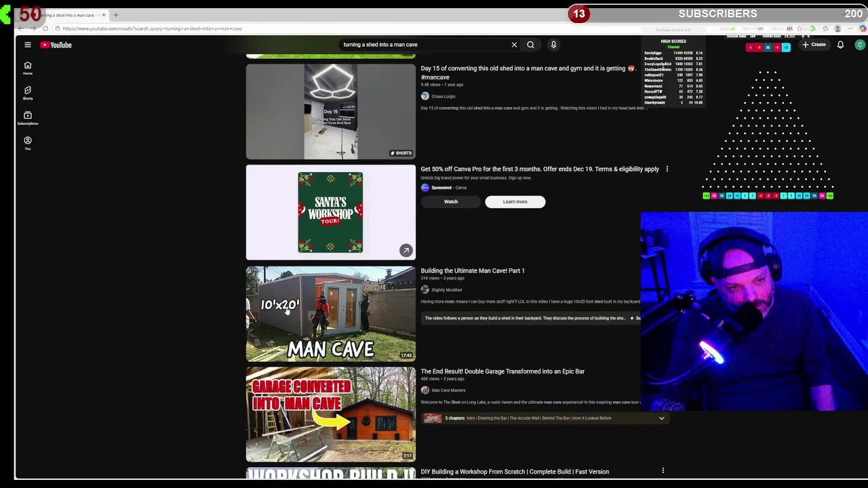
Task: Click the SHORTS badge on first thumbnail
Action: (401, 153)
